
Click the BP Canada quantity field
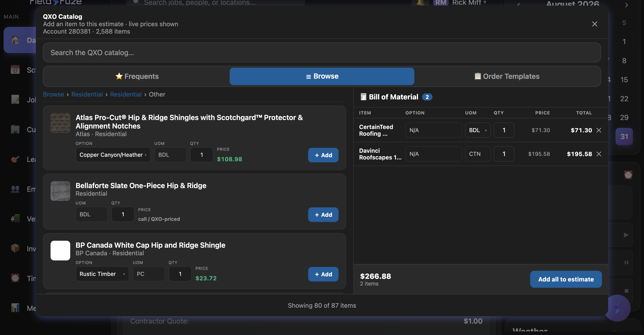pyautogui.click(x=180, y=274)
